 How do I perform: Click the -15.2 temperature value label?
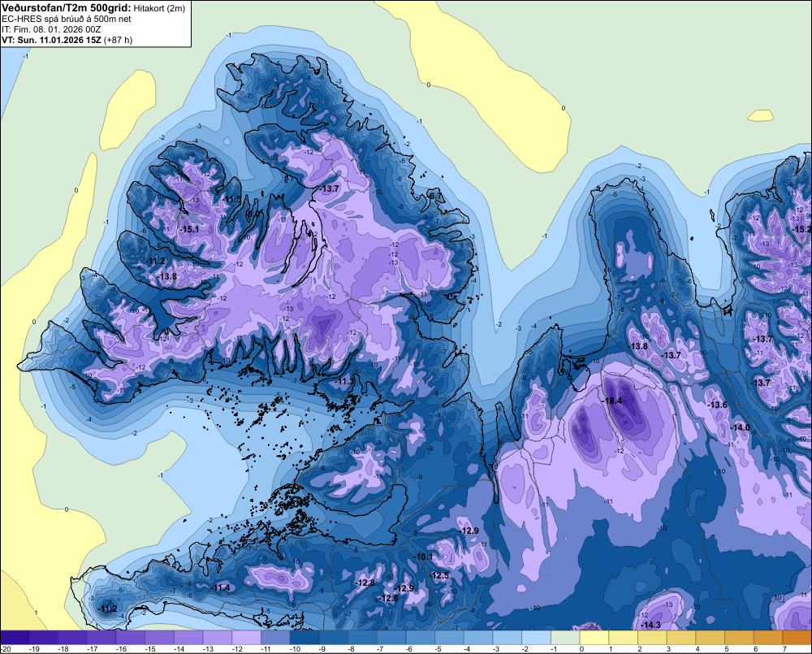803,229
